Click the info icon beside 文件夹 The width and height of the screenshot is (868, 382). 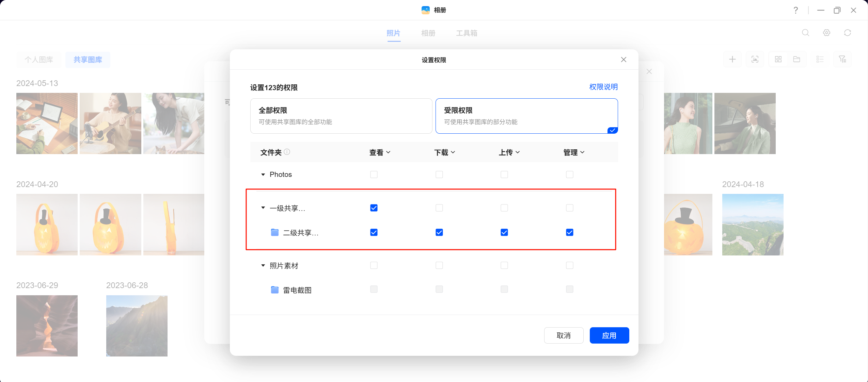point(287,152)
